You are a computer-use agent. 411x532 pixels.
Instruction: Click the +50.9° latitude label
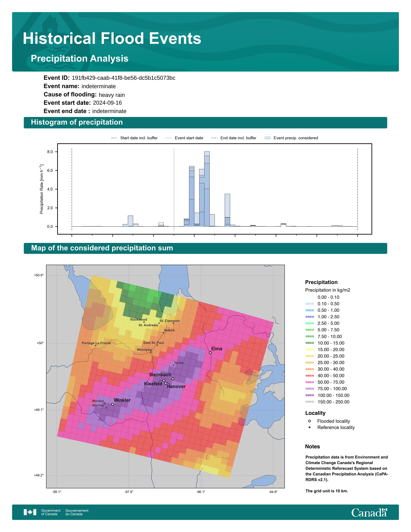(39, 275)
